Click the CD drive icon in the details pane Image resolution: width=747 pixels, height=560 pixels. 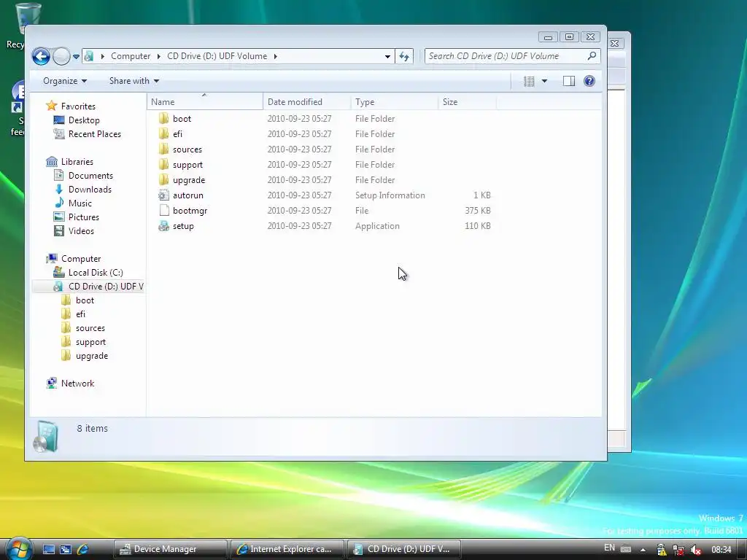(x=46, y=436)
